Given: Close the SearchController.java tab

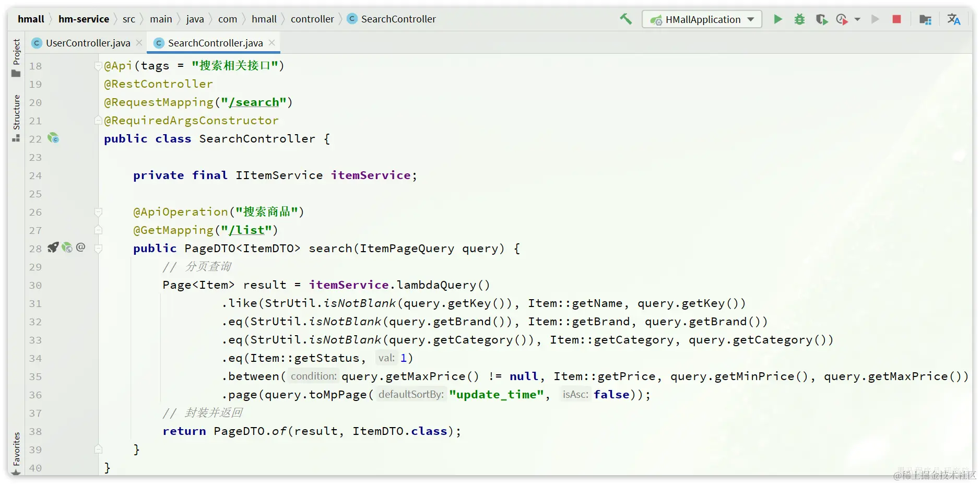Looking at the screenshot, I should tap(271, 43).
